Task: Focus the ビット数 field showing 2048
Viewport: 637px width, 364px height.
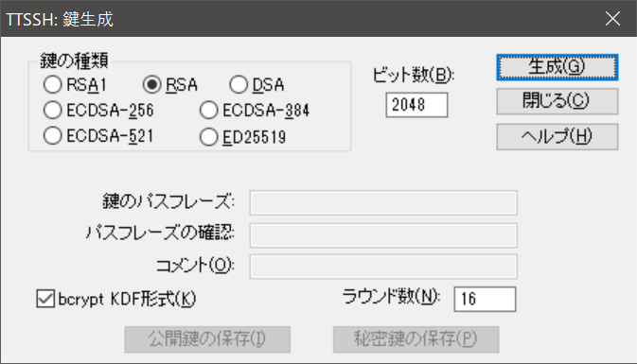Action: [416, 105]
